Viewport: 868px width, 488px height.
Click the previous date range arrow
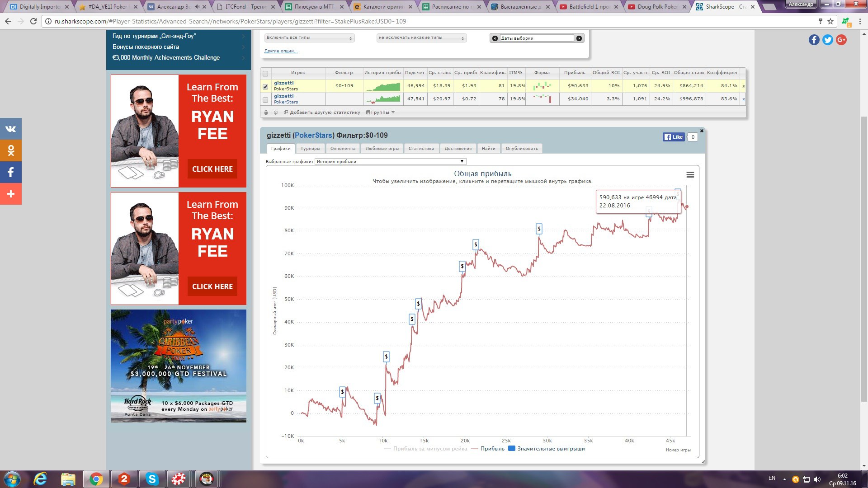click(495, 38)
